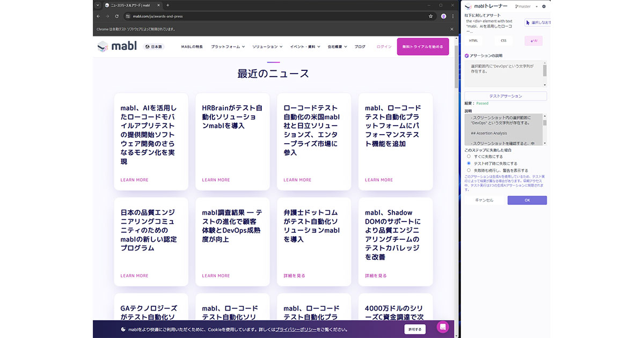Select すぐに失敗にする radio option

pos(469,157)
